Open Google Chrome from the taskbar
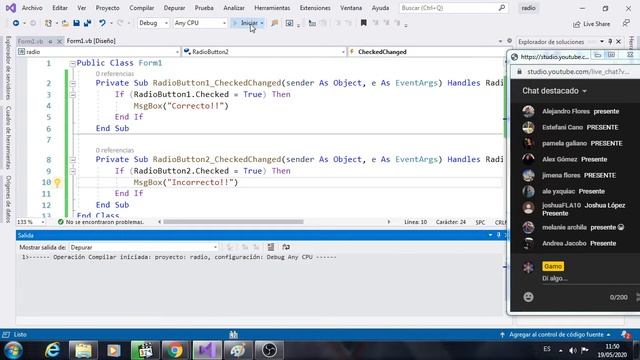This screenshot has width=640, height=360. 176,350
